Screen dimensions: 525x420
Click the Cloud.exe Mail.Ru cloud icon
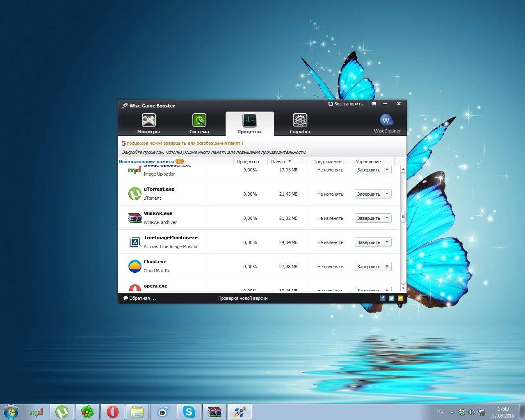(x=135, y=266)
